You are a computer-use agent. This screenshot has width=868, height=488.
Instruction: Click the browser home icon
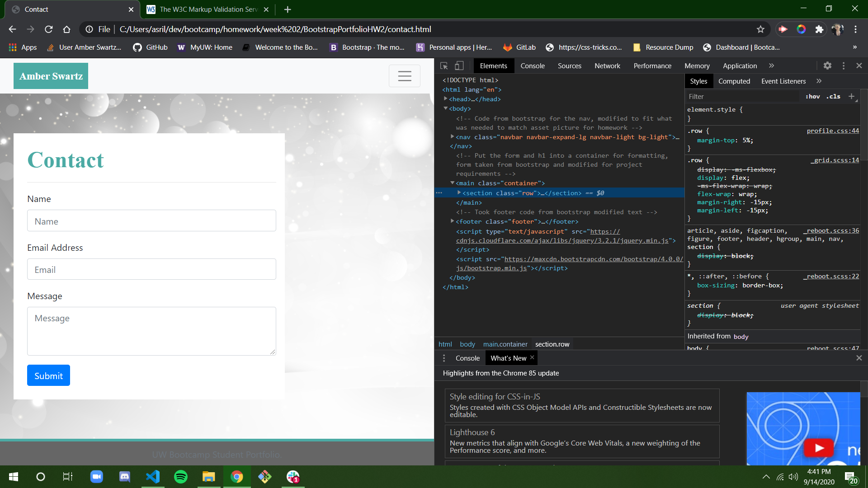(67, 29)
